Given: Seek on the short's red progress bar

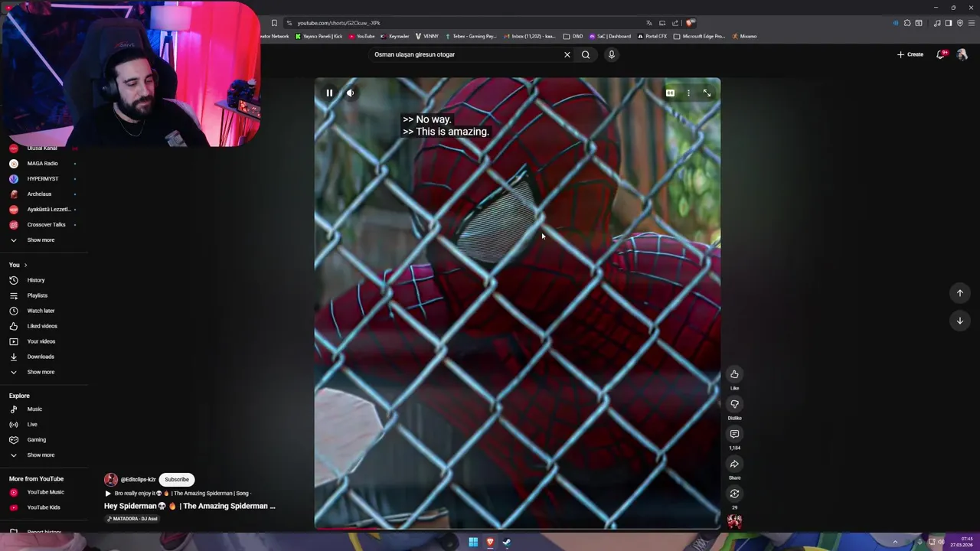Looking at the screenshot, I should 517,528.
